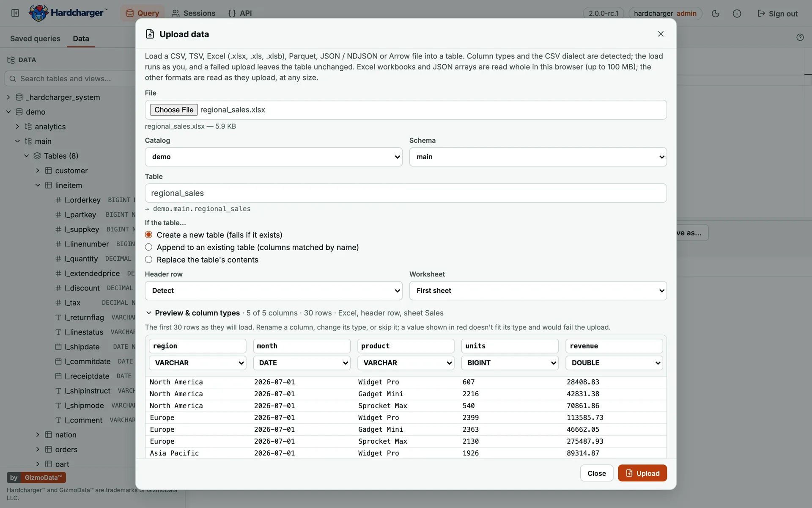Click Sign out
812x508 pixels.
[777, 14]
